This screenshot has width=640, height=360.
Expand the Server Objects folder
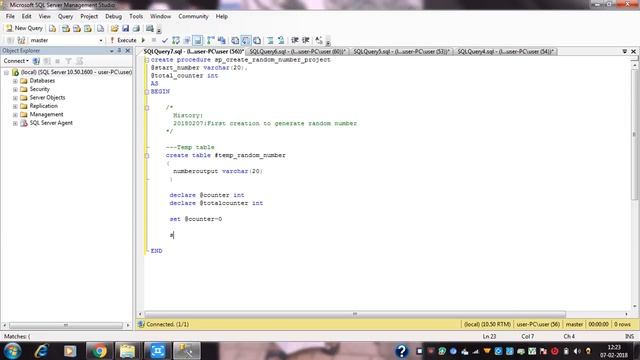(15, 98)
